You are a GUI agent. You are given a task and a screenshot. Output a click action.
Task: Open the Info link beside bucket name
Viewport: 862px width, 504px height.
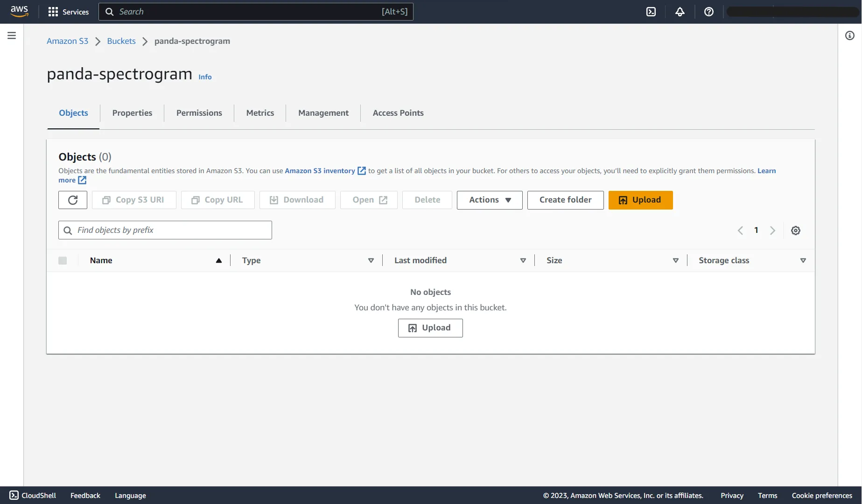[x=205, y=77]
